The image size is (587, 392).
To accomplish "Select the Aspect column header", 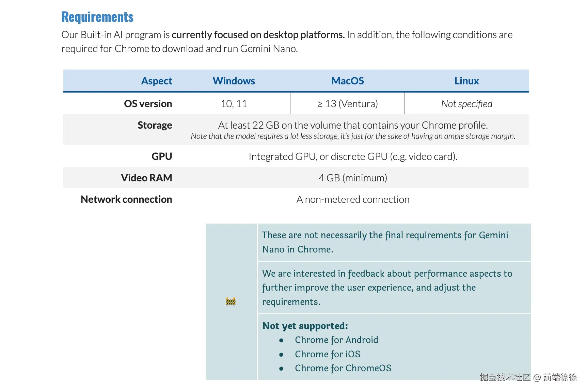I will point(157,81).
